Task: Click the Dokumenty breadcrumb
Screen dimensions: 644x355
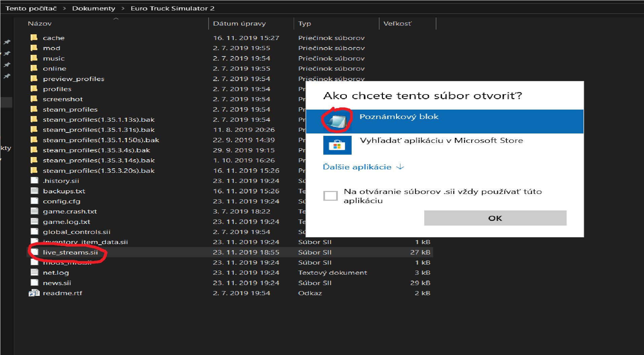Action: [94, 8]
